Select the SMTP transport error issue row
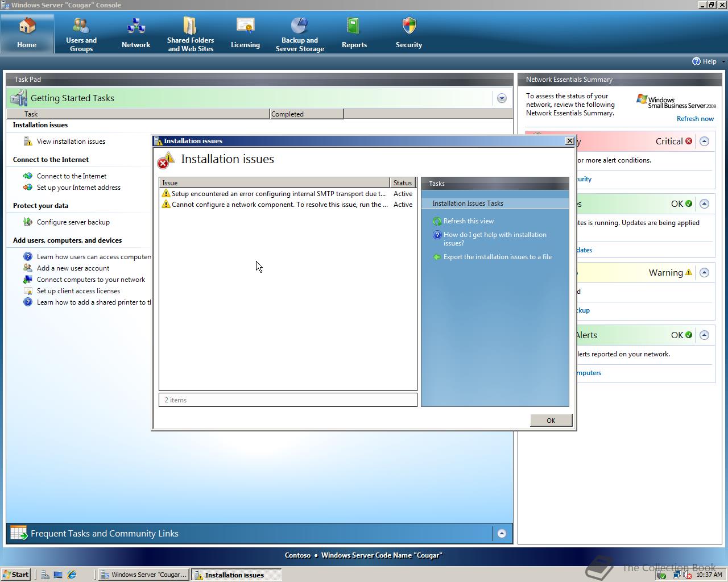This screenshot has width=728, height=582. pos(288,194)
